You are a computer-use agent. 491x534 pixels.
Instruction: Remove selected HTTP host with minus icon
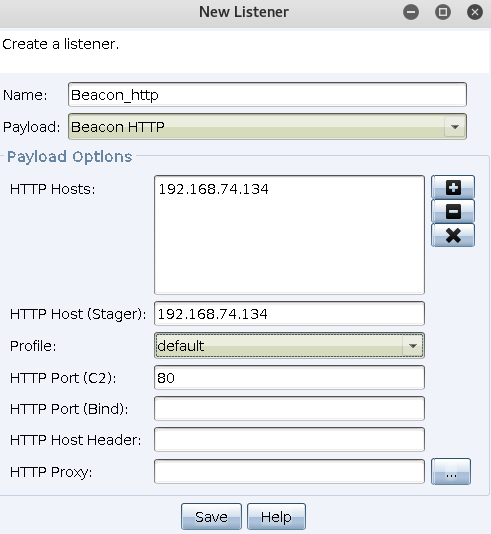click(453, 211)
